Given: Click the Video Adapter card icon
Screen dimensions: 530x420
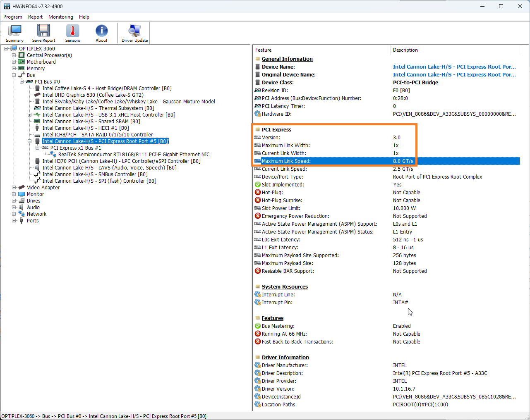Looking at the screenshot, I should (22, 187).
